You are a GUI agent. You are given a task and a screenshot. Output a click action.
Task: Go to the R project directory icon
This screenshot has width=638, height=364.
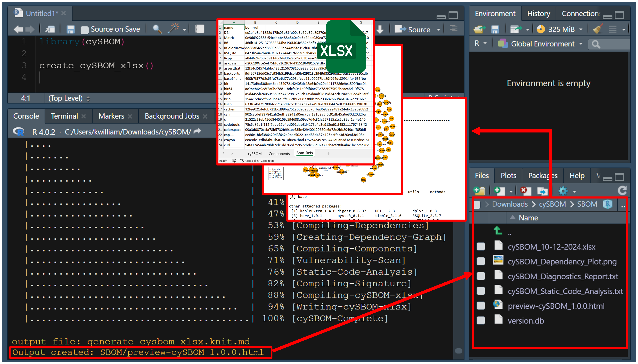[x=607, y=204]
